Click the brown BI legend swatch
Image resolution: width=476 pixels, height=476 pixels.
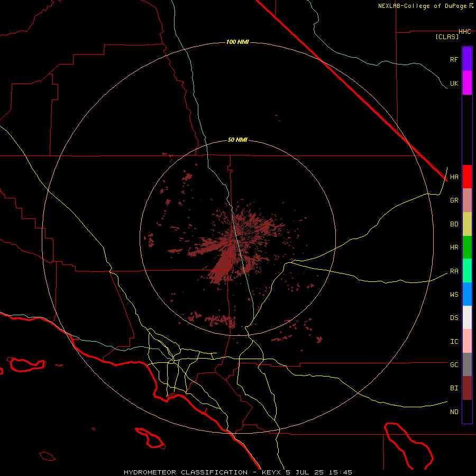pyautogui.click(x=467, y=388)
